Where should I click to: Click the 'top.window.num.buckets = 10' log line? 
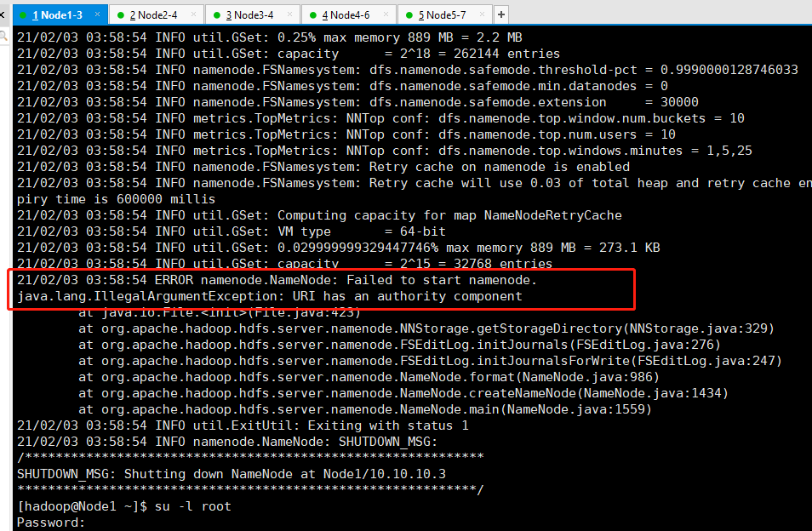click(x=380, y=118)
